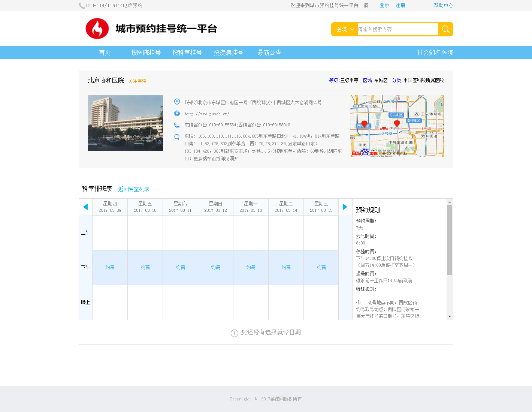Screen dimensions: 532x412
Task: Click the magnifying glass search icon
Action: 445,29
